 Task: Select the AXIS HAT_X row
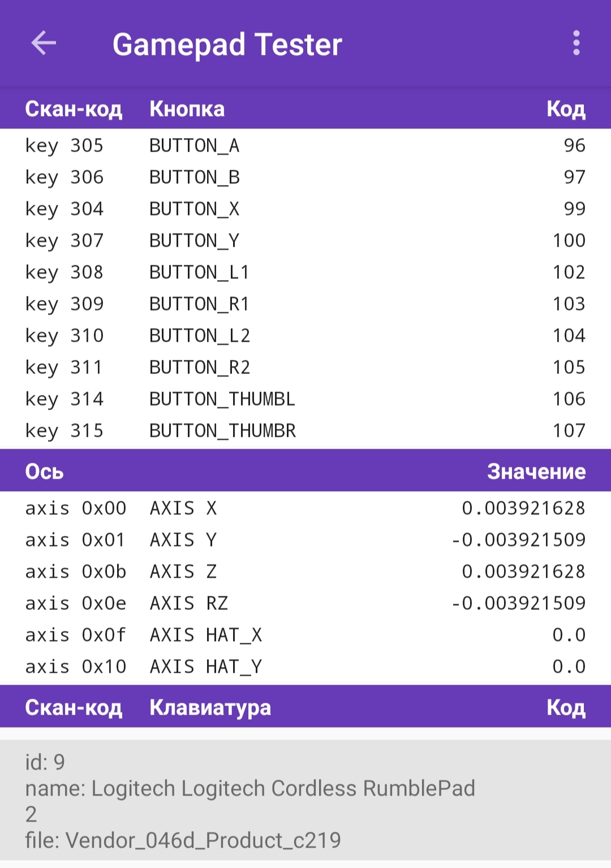pyautogui.click(x=305, y=635)
